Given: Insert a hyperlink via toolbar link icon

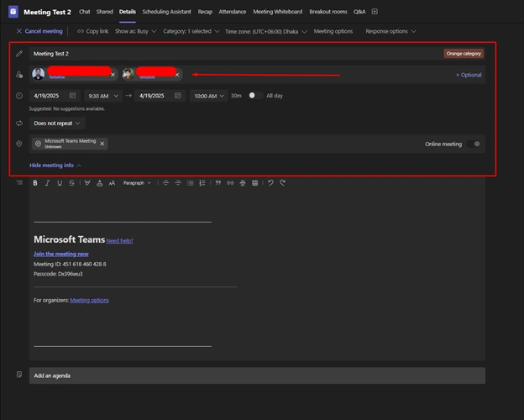Looking at the screenshot, I should coord(230,183).
